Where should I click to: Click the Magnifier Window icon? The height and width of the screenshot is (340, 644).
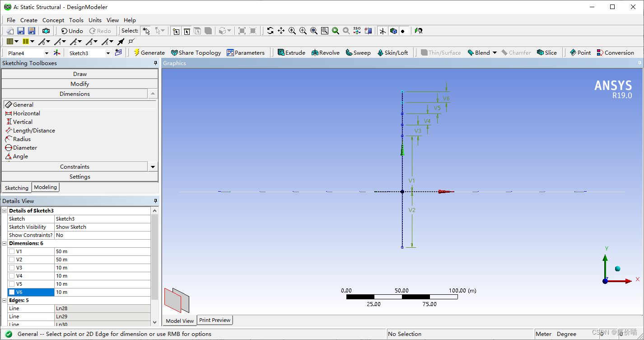[x=325, y=31]
